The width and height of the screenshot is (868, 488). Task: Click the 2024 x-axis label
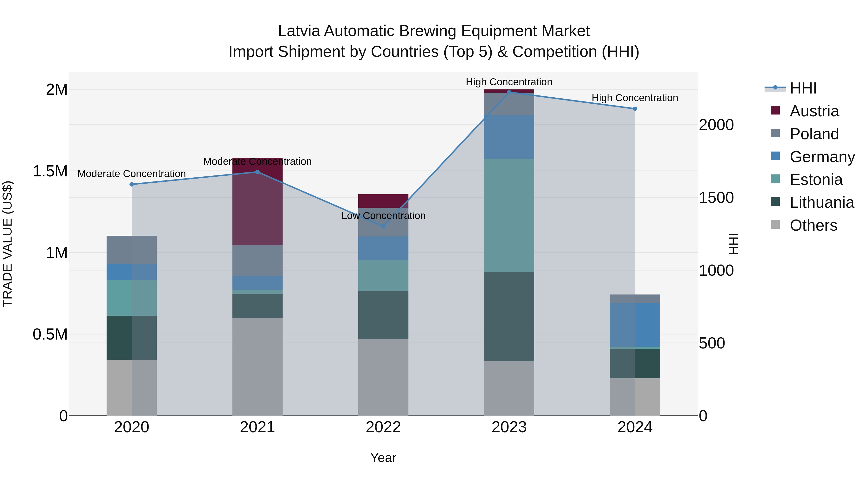click(x=635, y=427)
